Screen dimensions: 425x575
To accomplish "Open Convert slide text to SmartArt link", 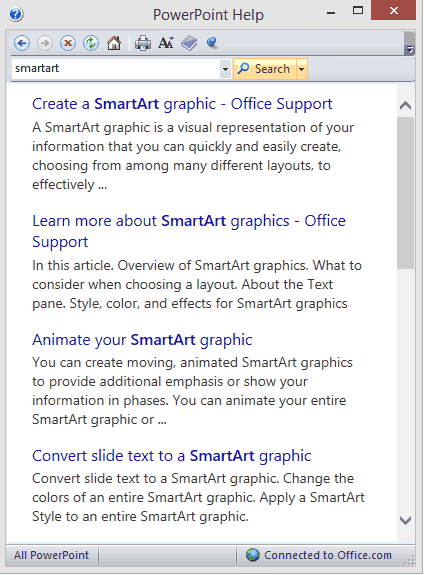I will point(172,456).
